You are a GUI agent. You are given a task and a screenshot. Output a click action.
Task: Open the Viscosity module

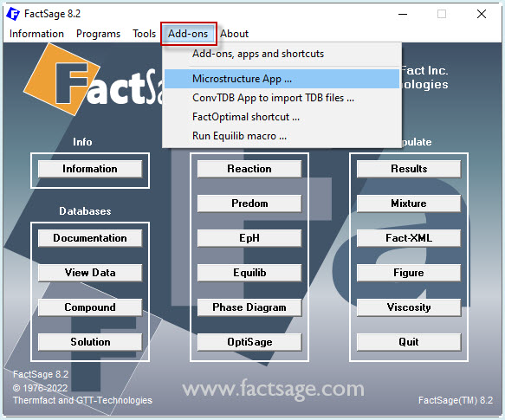tap(409, 307)
